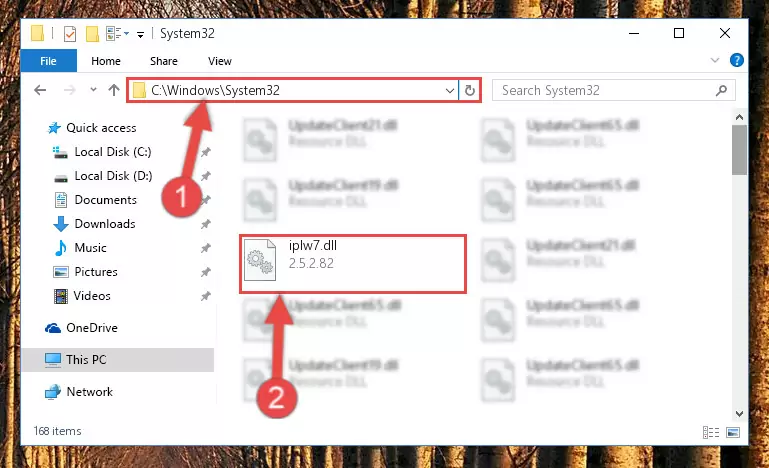Screen dimensions: 769x468
Task: Click the Back navigation arrow
Action: [40, 90]
